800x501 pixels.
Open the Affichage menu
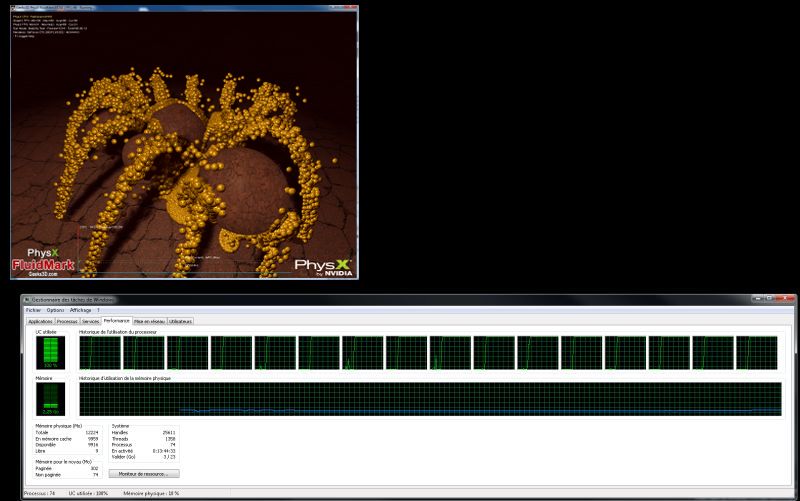tap(80, 310)
